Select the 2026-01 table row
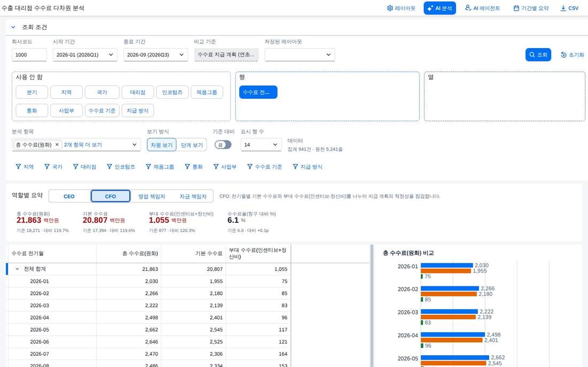Viewport: 588px width, 367px height. [149, 281]
